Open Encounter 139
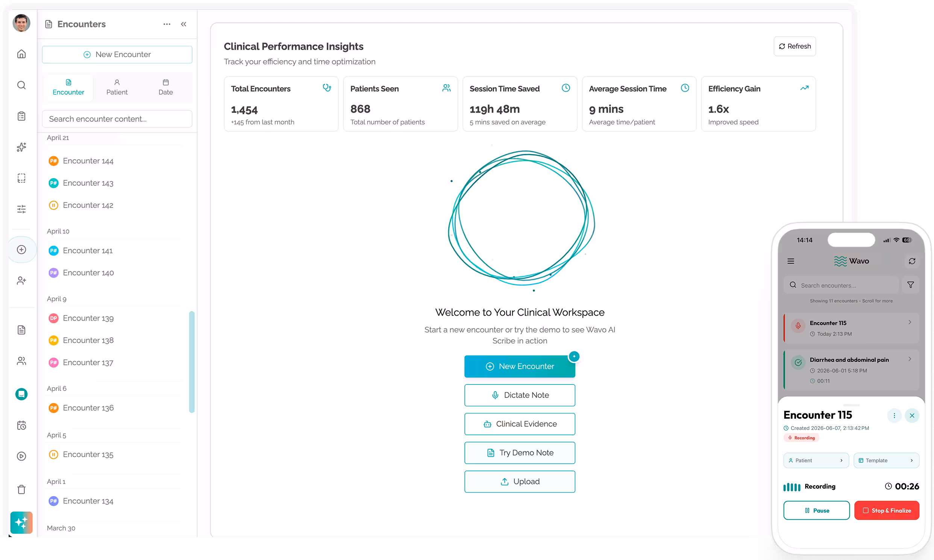934x560 pixels. [88, 318]
